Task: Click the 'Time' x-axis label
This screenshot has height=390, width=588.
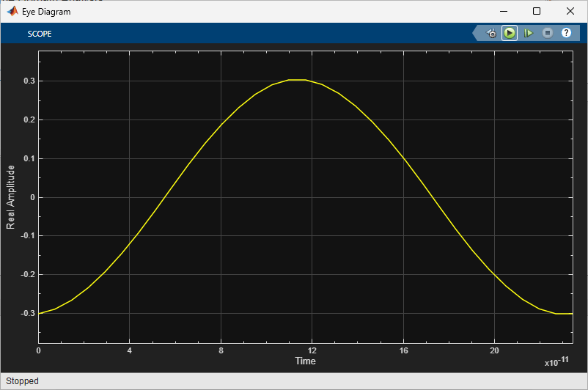Action: 305,361
